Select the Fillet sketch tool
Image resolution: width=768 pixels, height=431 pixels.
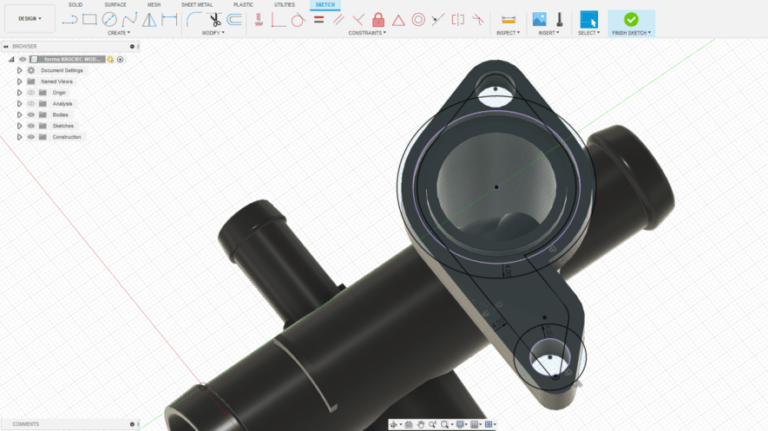point(194,19)
